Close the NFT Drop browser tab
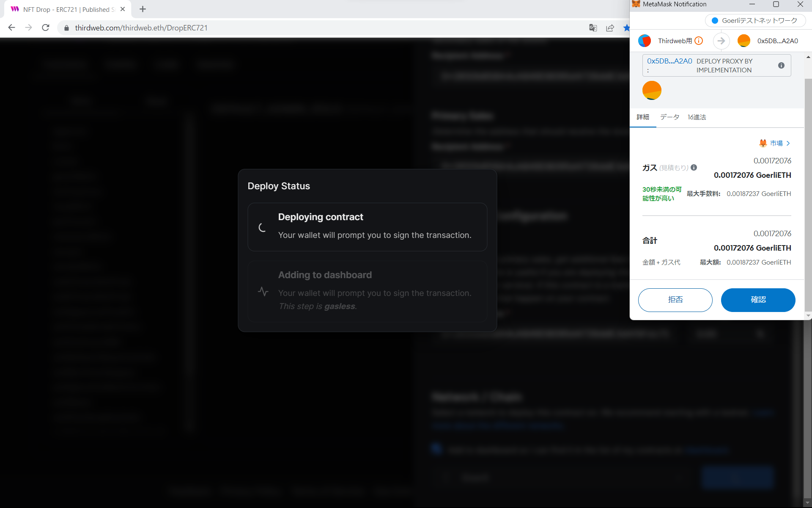This screenshot has width=812, height=508. tap(123, 9)
